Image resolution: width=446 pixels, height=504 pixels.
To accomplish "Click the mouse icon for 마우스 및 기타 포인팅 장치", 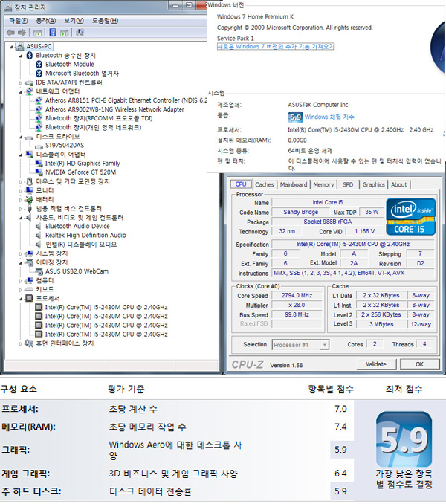I will (29, 181).
